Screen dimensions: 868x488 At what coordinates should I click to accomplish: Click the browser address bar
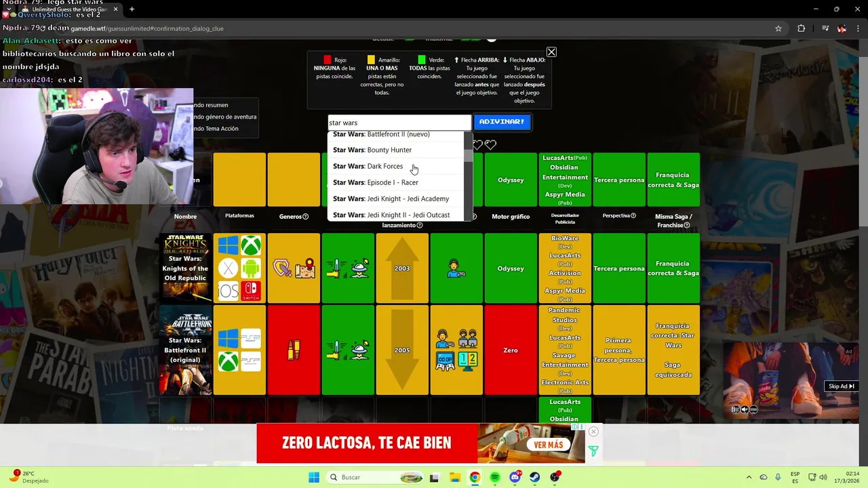click(420, 28)
